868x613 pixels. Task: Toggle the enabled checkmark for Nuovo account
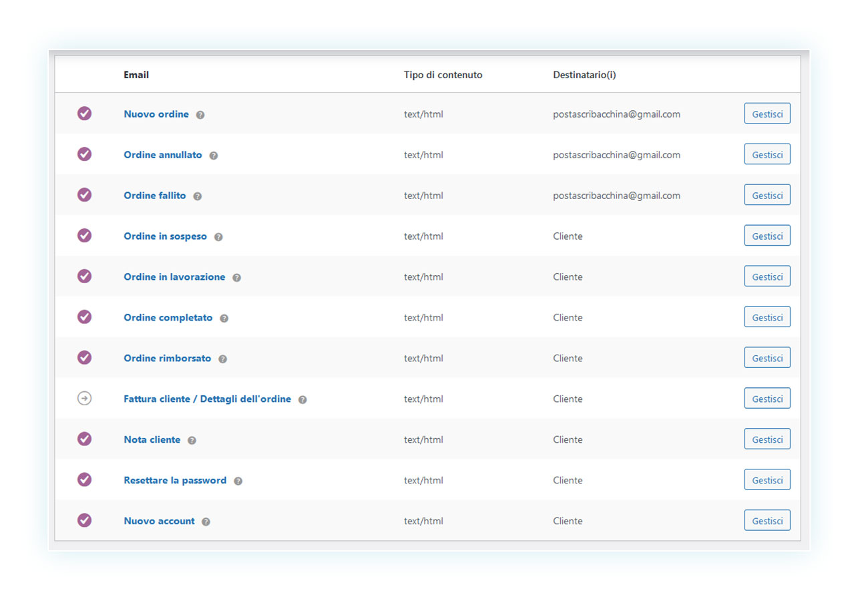point(84,521)
